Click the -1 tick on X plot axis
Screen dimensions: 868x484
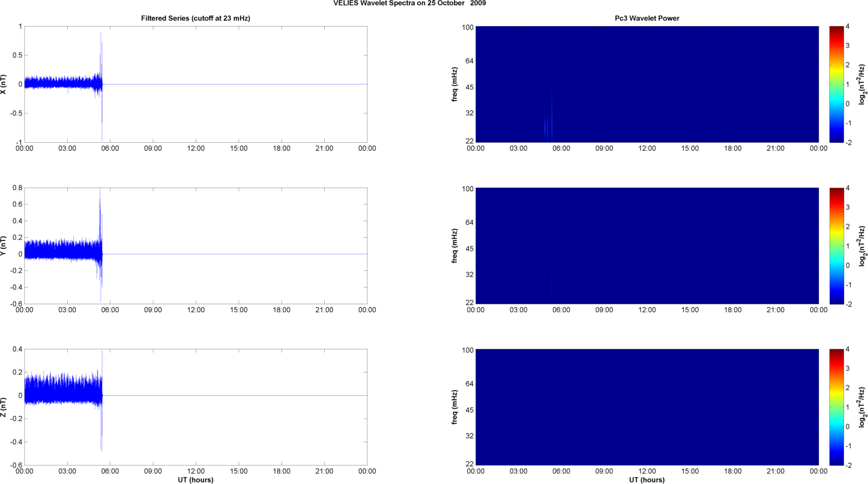click(x=19, y=142)
